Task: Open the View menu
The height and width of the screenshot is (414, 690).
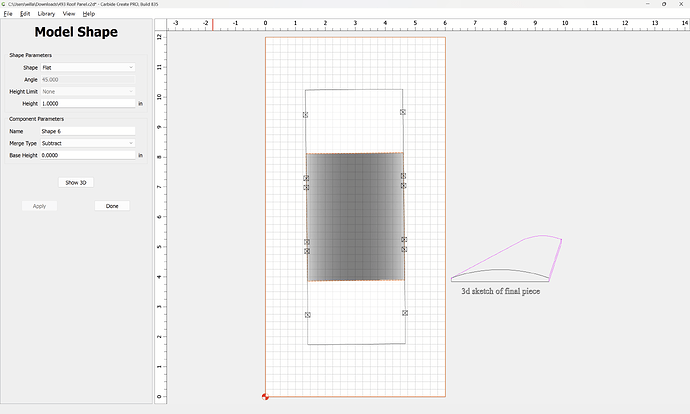Action: coord(68,14)
